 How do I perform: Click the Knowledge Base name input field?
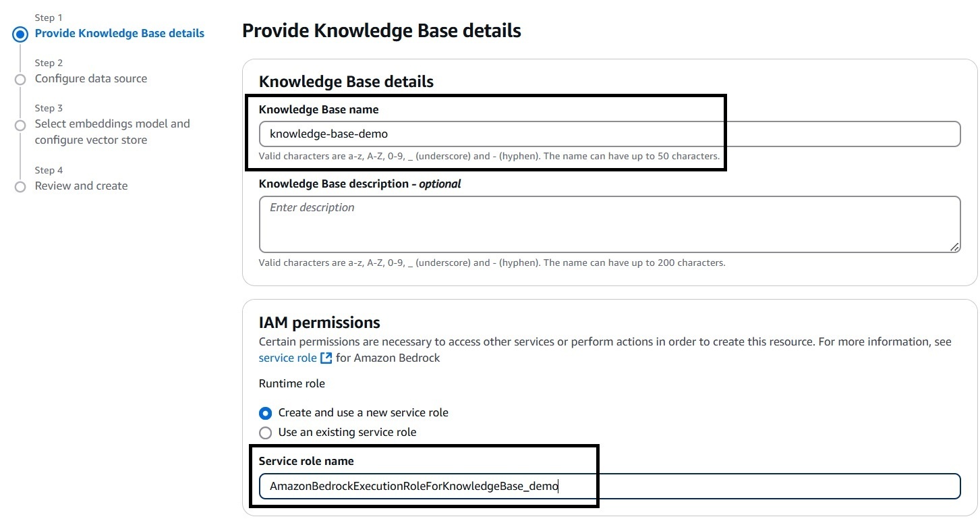[x=610, y=134]
